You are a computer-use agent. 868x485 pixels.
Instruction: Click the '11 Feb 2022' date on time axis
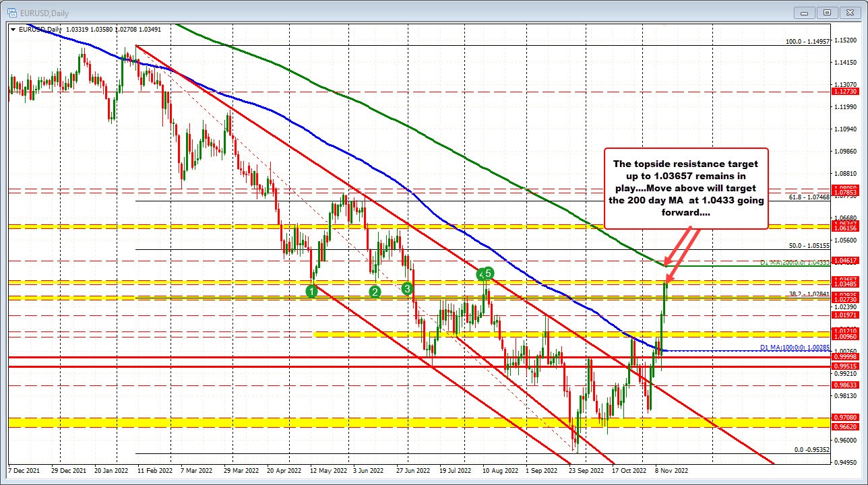click(x=154, y=470)
